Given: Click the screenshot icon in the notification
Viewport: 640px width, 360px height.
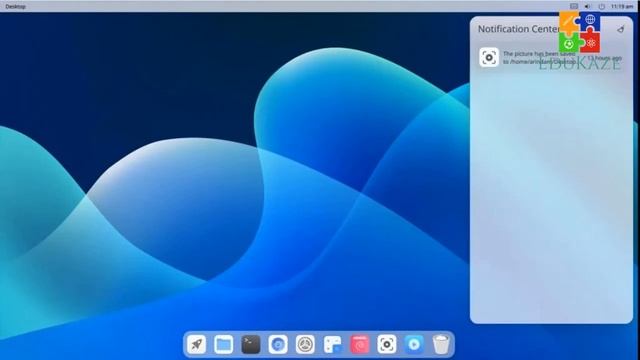Looking at the screenshot, I should (x=489, y=57).
